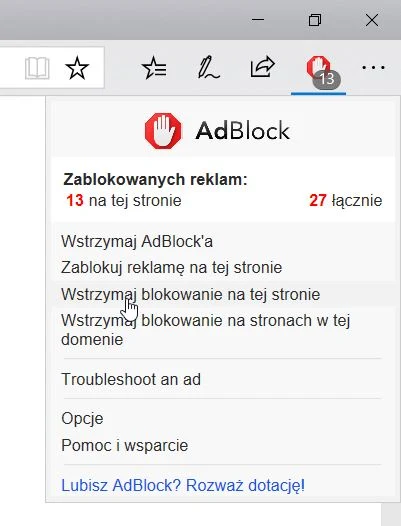Follow the Lubisz AdBlock? Rozważ dotację! link
Viewport: 401px width, 526px height.
(183, 485)
